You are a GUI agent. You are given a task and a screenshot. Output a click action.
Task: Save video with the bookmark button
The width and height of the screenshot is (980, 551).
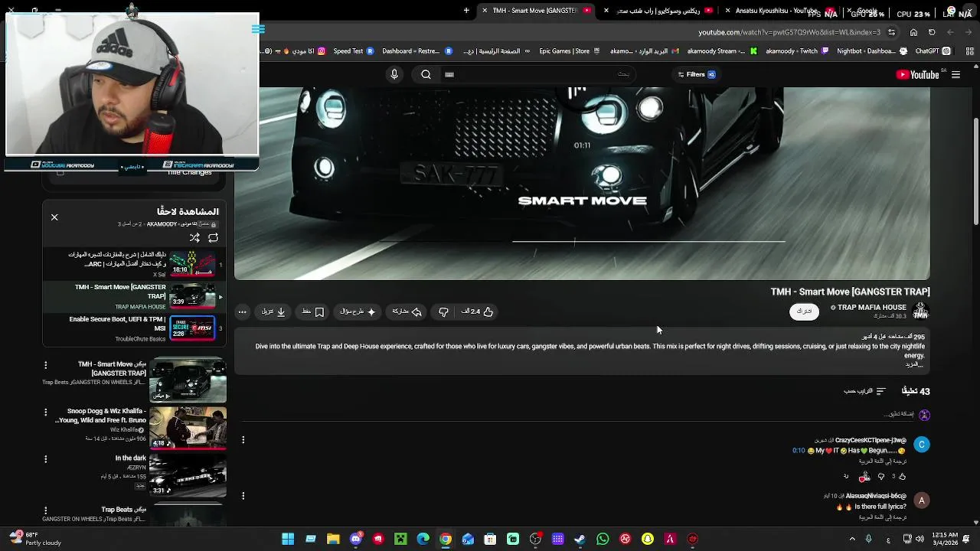[x=313, y=311]
